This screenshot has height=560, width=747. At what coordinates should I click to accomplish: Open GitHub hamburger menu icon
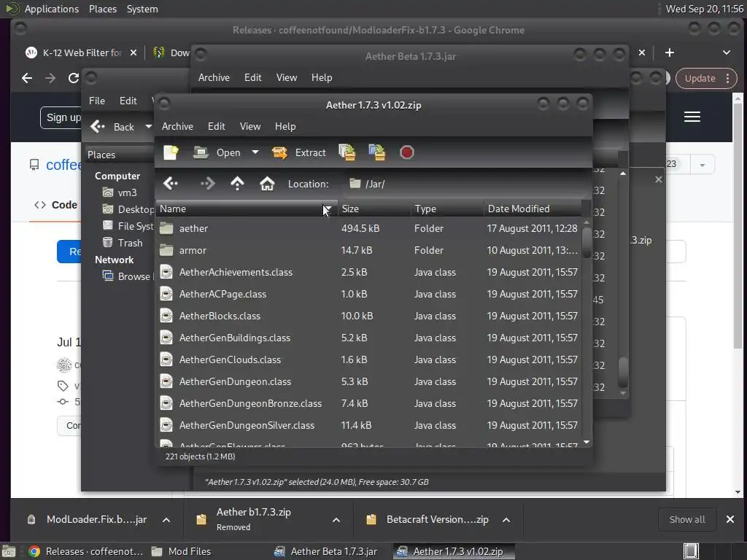pyautogui.click(x=692, y=117)
